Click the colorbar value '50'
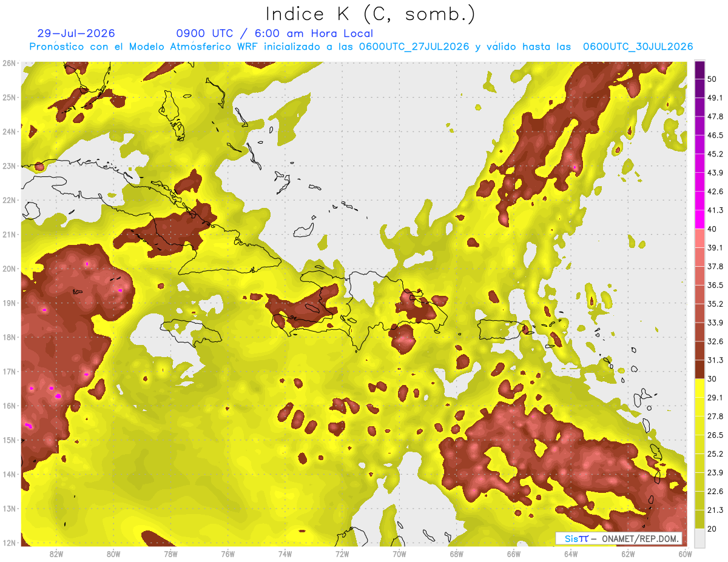The width and height of the screenshot is (728, 562). coord(712,79)
